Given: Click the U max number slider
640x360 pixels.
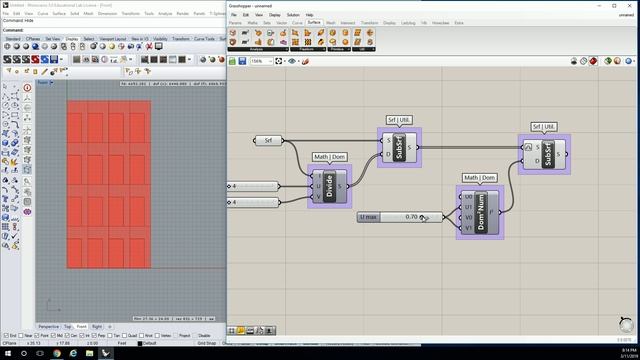Looking at the screenshot, I should 400,217.
